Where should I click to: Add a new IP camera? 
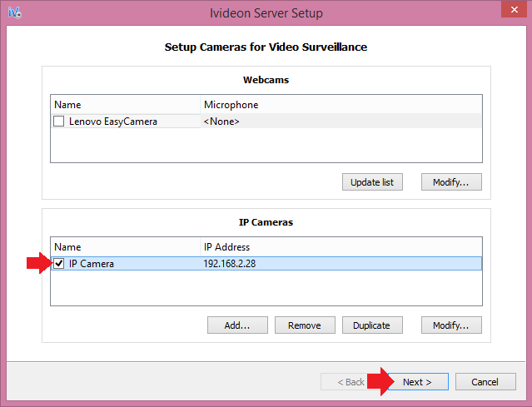pos(237,325)
